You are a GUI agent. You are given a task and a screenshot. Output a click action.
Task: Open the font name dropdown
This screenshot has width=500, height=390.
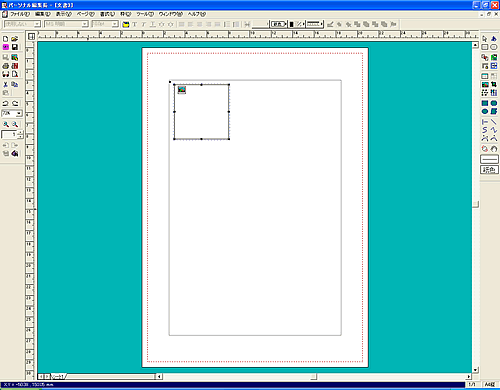pos(85,24)
